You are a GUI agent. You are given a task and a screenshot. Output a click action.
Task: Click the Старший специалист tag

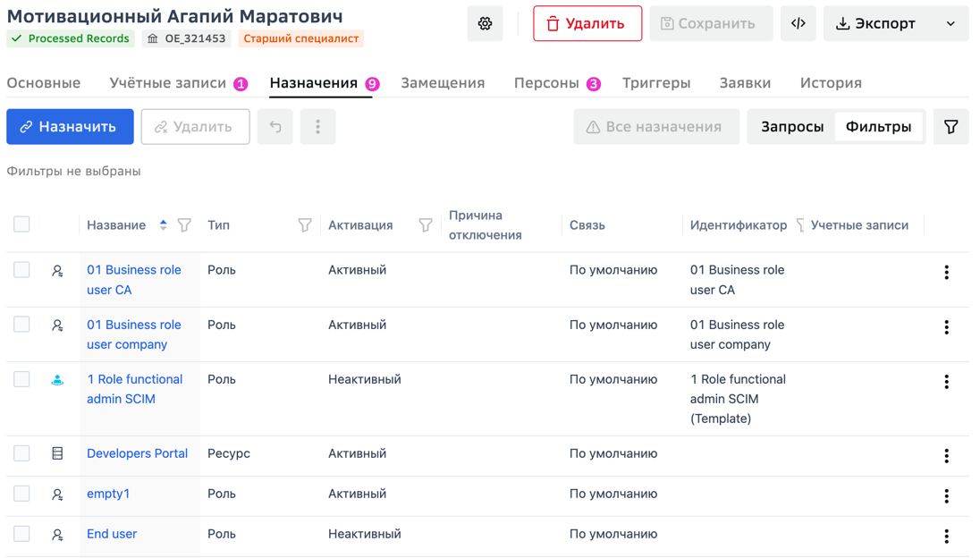point(301,38)
